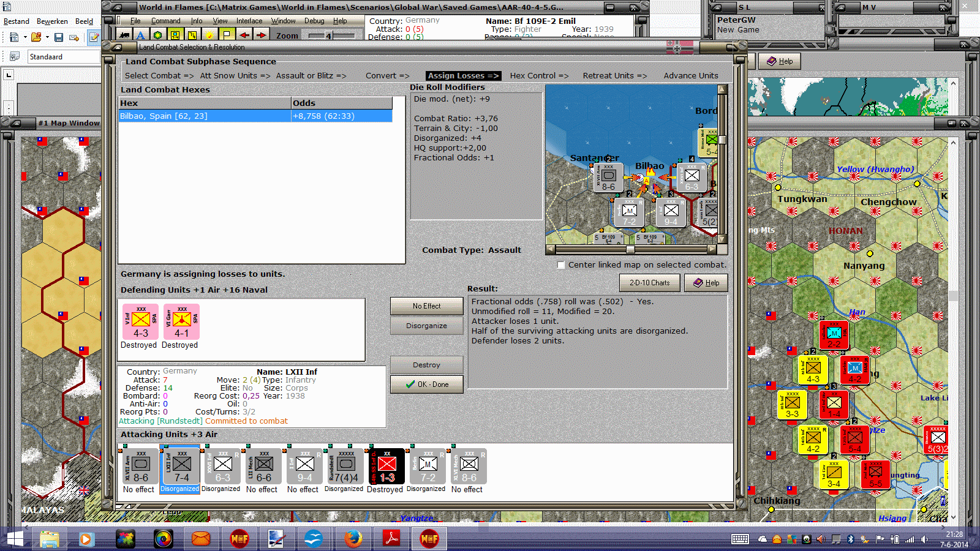This screenshot has width=980, height=551.
Task: Open the Interface menu
Action: (x=249, y=21)
